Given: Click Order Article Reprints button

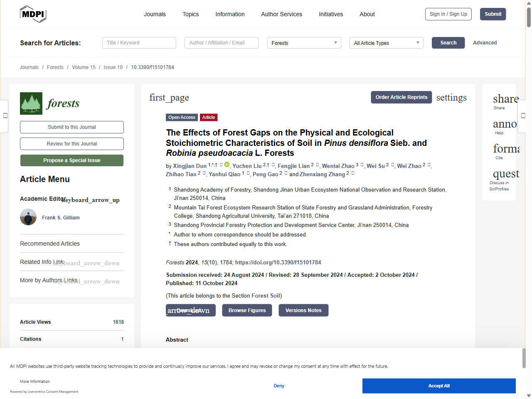Looking at the screenshot, I should (401, 97).
